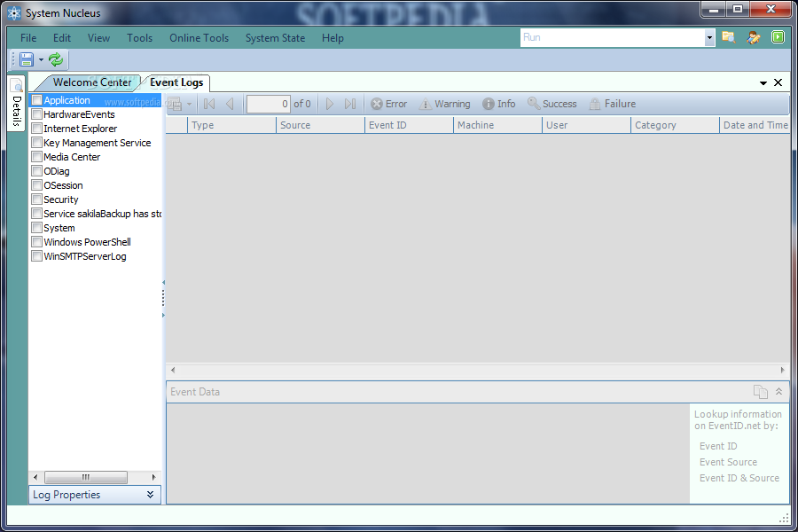Click the green Refresh icon
The width and height of the screenshot is (798, 532).
pyautogui.click(x=56, y=59)
